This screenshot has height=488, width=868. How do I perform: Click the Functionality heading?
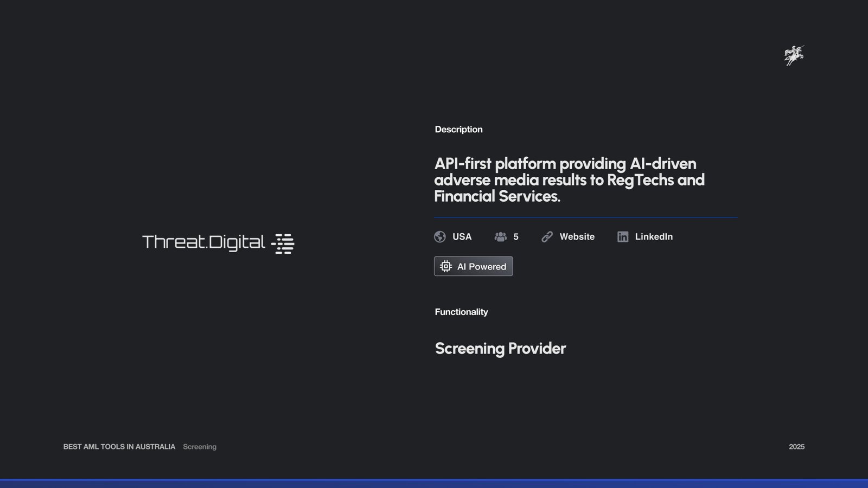pos(461,312)
